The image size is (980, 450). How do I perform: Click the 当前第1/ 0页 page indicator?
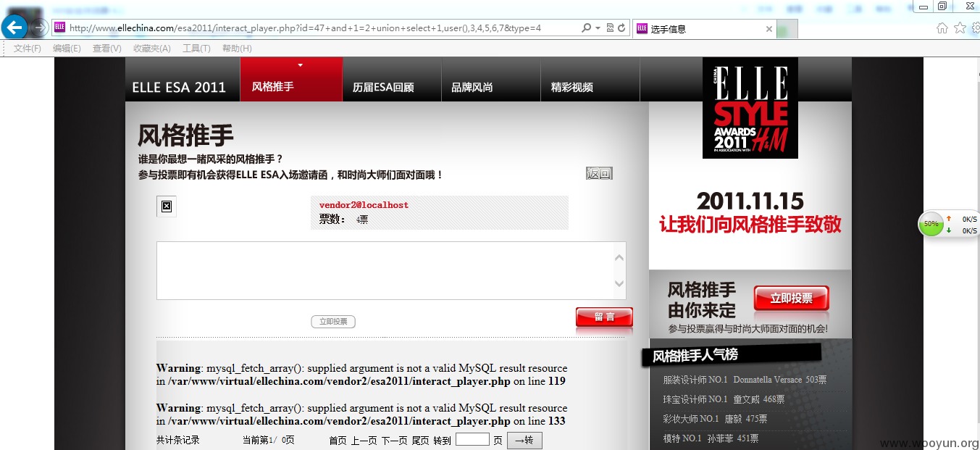tap(268, 441)
